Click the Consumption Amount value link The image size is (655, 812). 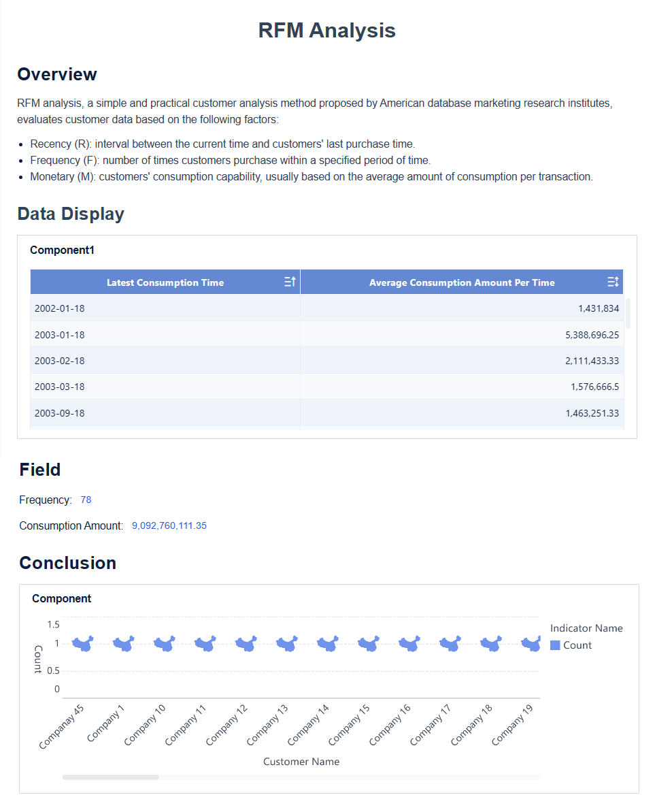pyautogui.click(x=169, y=525)
